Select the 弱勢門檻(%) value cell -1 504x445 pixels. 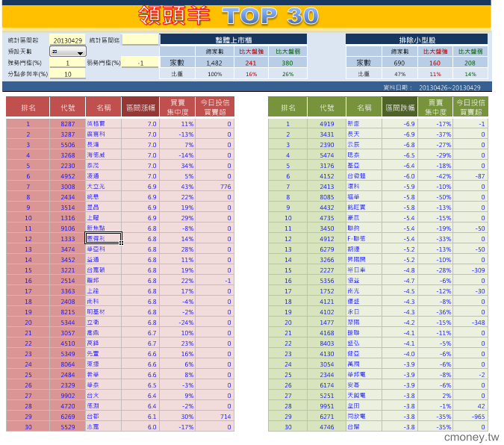point(140,63)
